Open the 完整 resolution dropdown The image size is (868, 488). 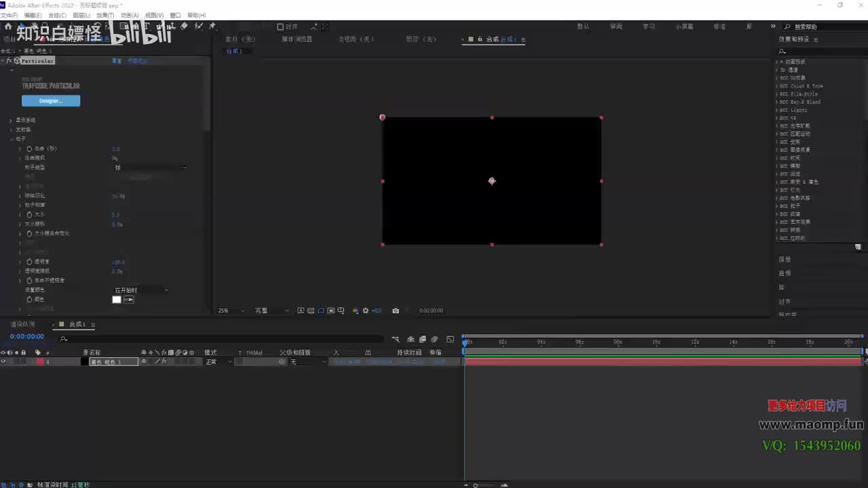pos(271,310)
